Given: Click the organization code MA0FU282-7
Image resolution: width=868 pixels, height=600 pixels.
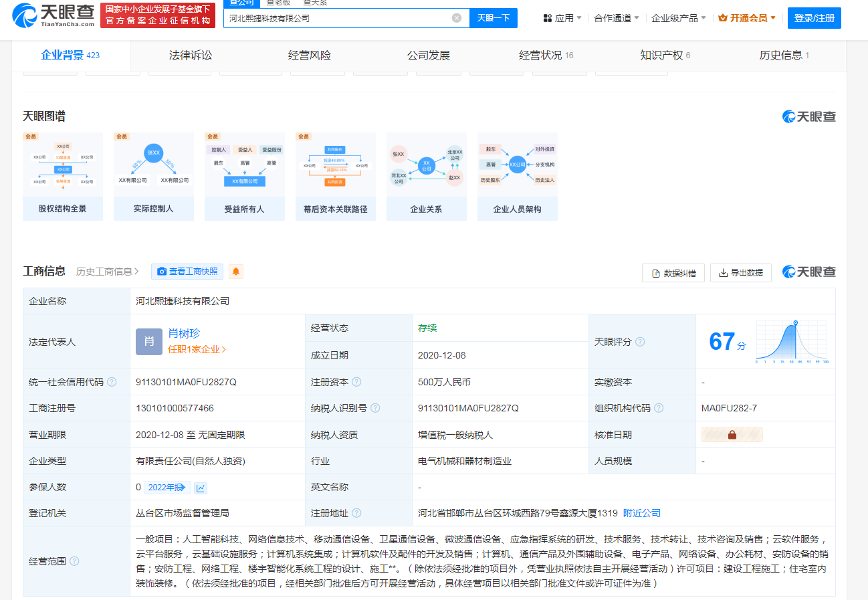Looking at the screenshot, I should pos(729,408).
